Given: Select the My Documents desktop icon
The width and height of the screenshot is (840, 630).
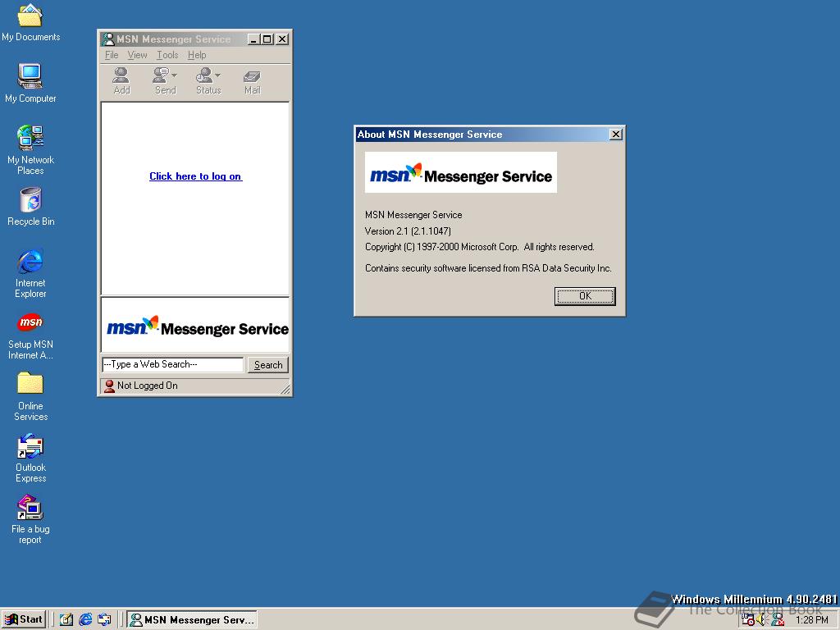Looking at the screenshot, I should (30, 22).
